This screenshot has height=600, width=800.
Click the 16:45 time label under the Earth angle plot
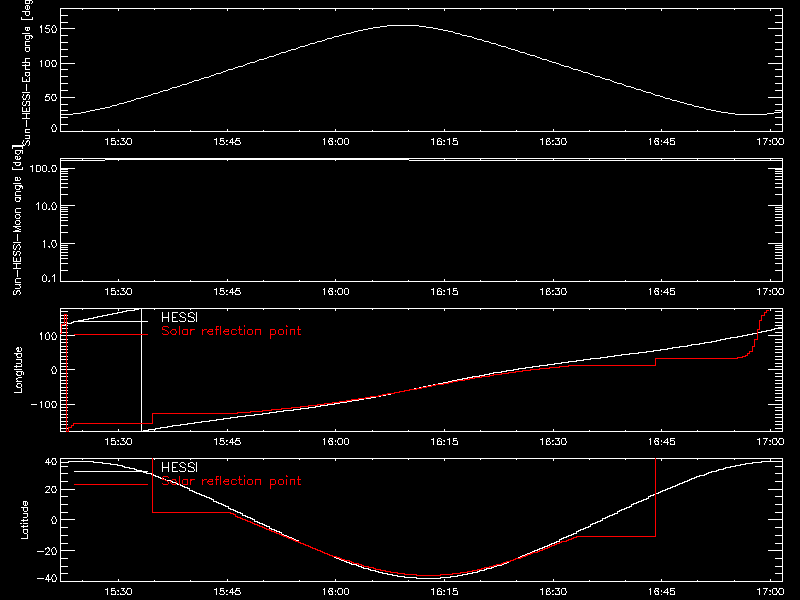662,142
